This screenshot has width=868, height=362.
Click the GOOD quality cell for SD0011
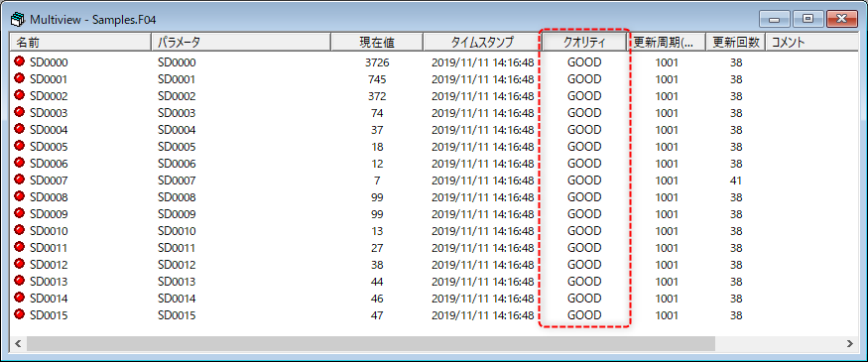click(x=584, y=248)
